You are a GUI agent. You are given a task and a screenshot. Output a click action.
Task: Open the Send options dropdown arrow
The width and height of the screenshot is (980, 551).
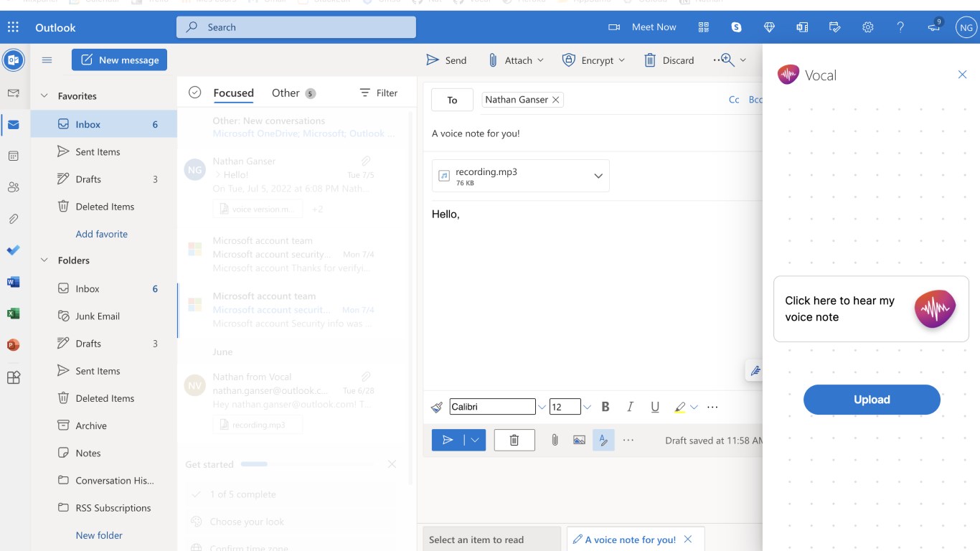[475, 440]
